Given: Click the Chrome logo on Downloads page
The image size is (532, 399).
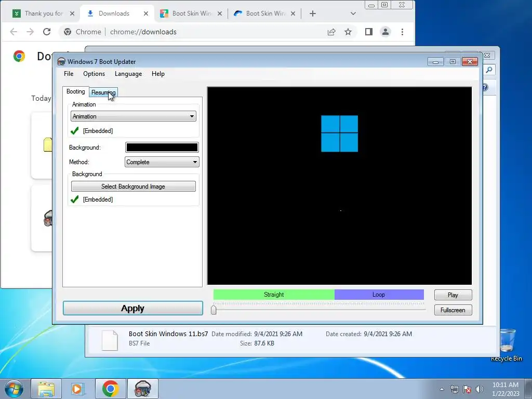Looking at the screenshot, I should (19, 56).
